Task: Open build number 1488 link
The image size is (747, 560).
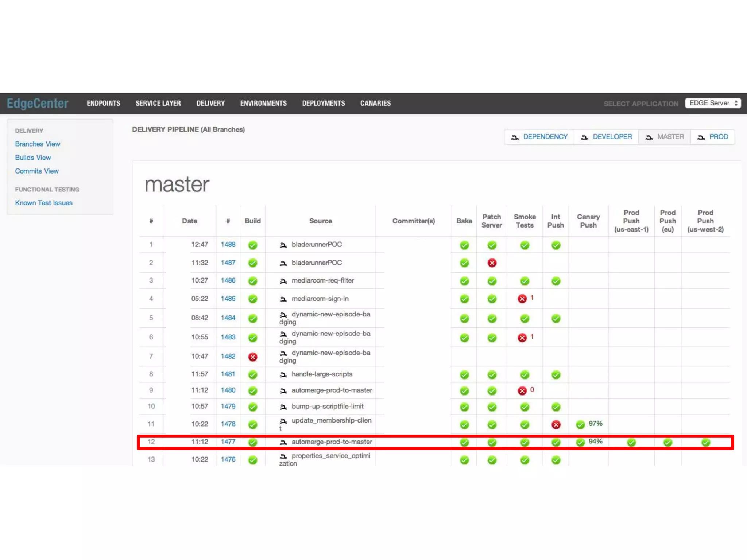Action: [x=228, y=245]
